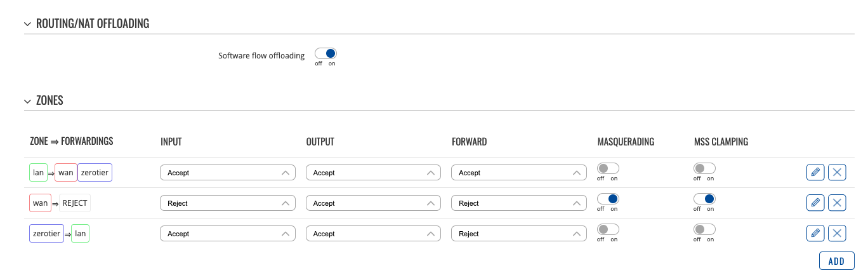
Task: Add a new firewall zone
Action: tap(837, 261)
